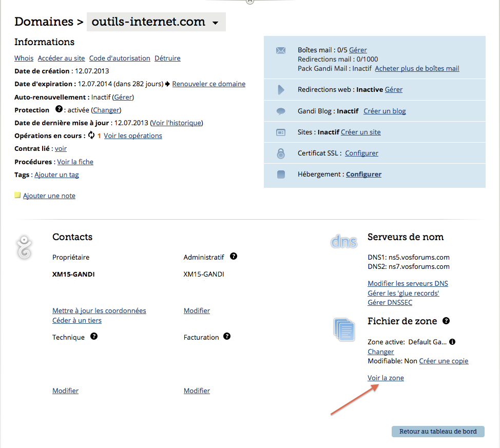This screenshot has height=448, width=500.
Task: Click Céder à un tiers link
Action: point(77,320)
